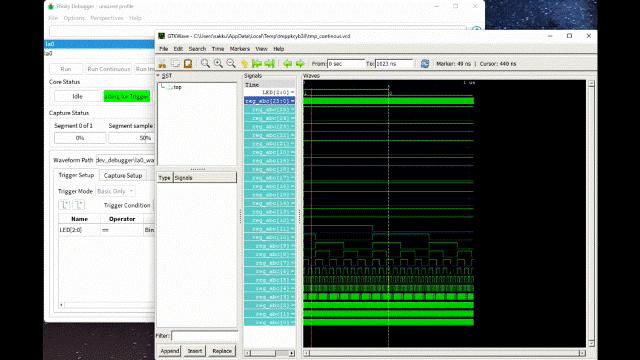Click the 0% segment progress bar
This screenshot has height=360, width=640.
point(80,138)
